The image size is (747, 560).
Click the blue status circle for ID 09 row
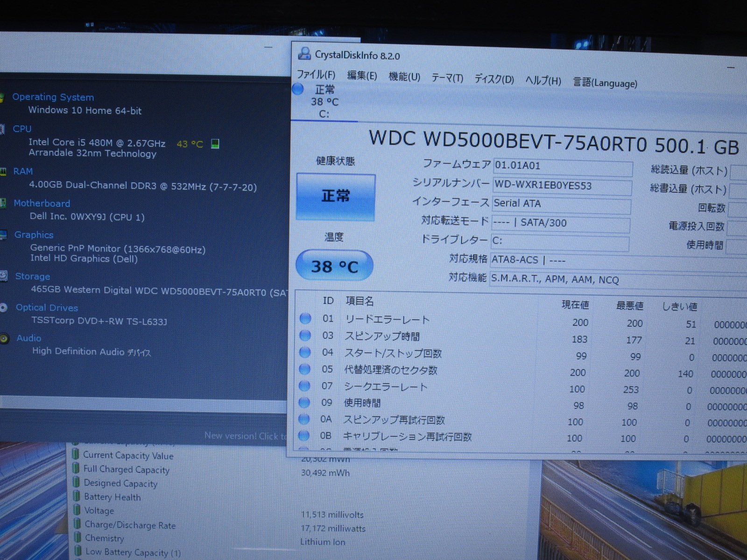coord(304,402)
